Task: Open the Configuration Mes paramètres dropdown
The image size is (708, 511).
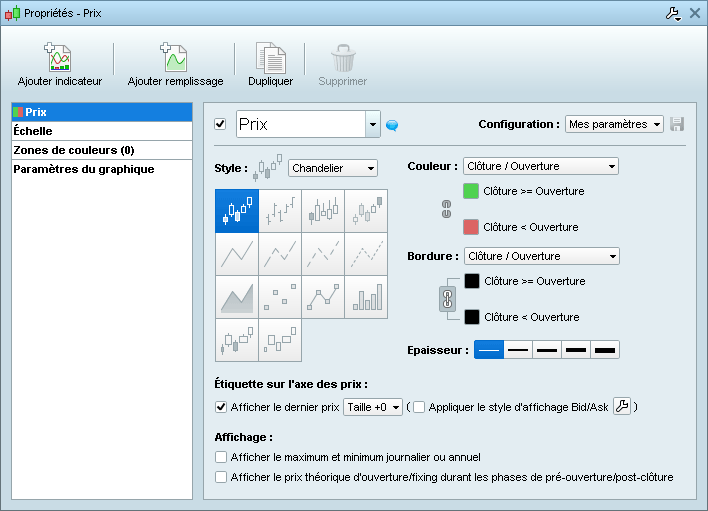Action: coord(614,124)
